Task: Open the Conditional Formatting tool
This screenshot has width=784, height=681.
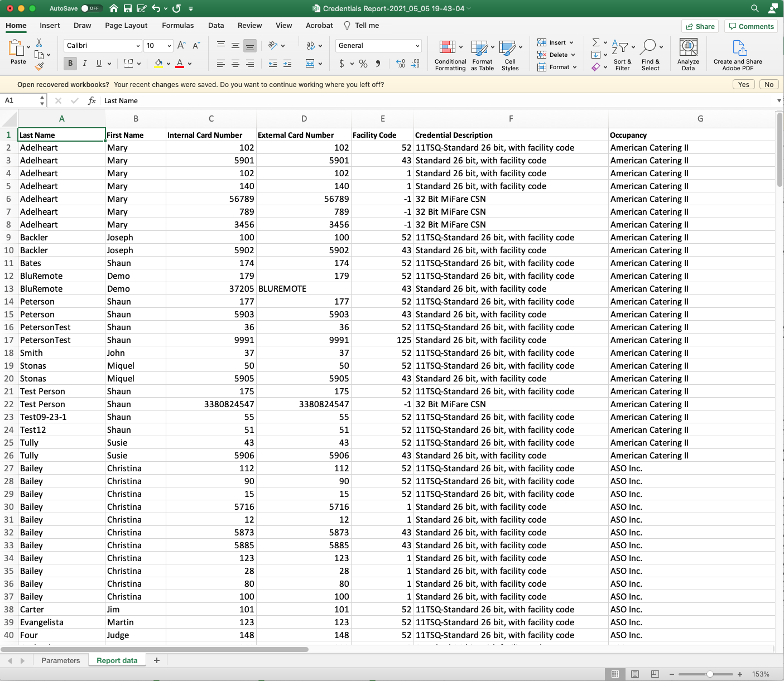Action: click(450, 55)
